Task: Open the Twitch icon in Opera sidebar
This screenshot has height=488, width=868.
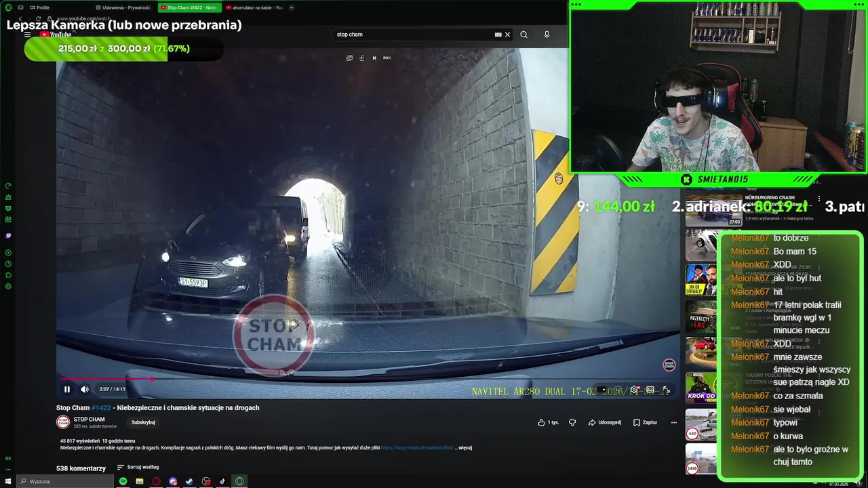Action: click(x=8, y=236)
